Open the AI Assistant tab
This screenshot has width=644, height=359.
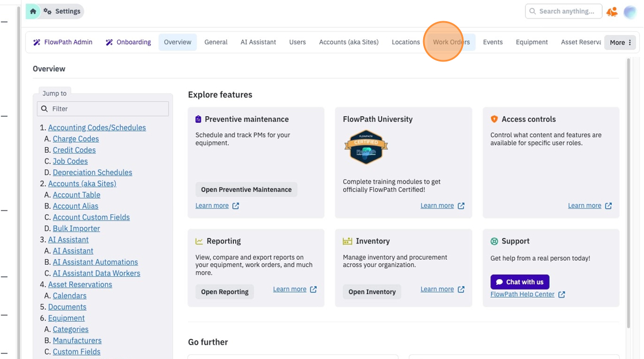click(x=258, y=43)
